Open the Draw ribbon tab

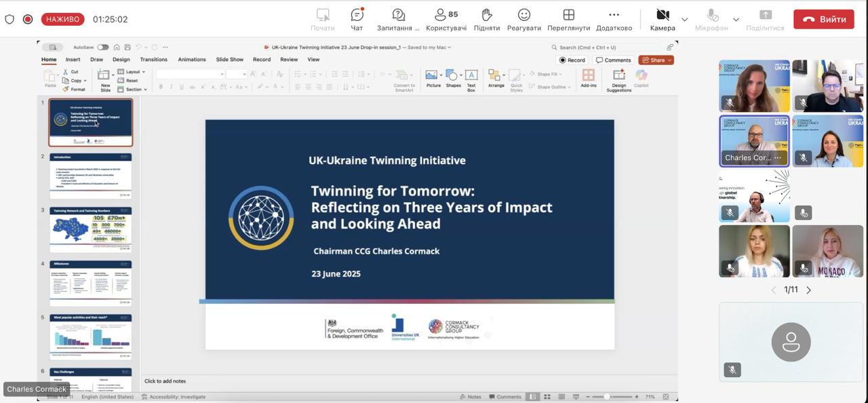coord(96,60)
